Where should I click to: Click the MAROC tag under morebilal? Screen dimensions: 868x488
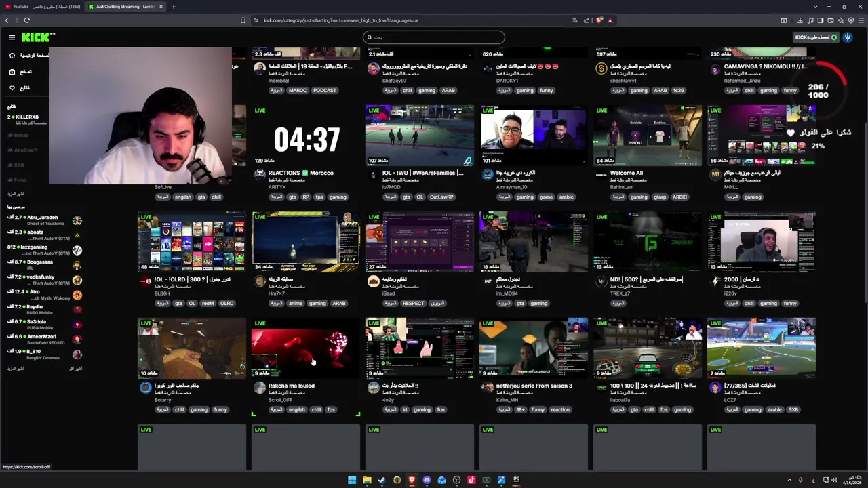coord(298,90)
